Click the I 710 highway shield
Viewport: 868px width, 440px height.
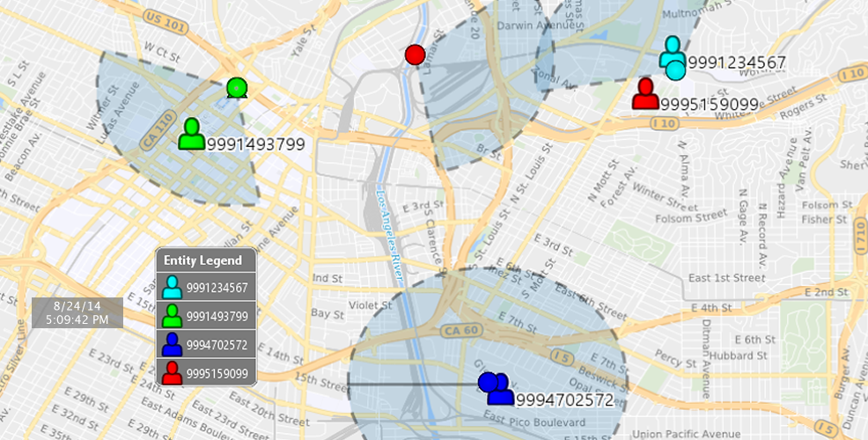[x=860, y=236]
